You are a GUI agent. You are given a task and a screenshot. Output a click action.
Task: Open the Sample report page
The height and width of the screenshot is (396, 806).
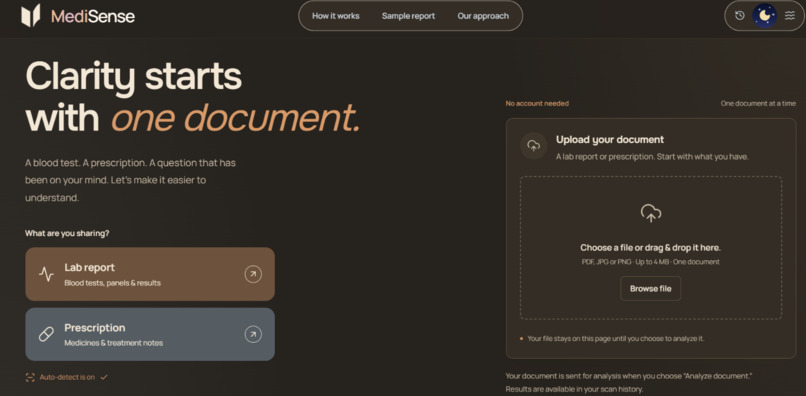[x=408, y=16]
